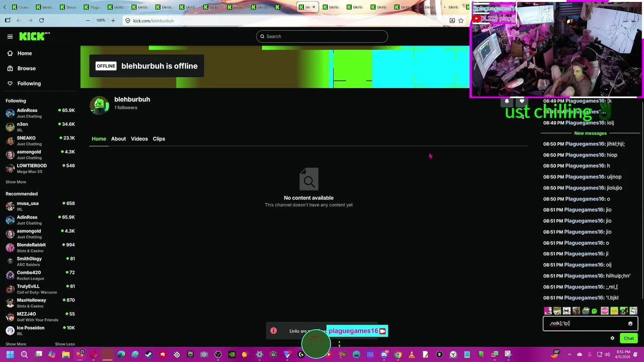This screenshot has width=644, height=362.
Task: Click the install app icon in the address bar
Action: [452, 21]
